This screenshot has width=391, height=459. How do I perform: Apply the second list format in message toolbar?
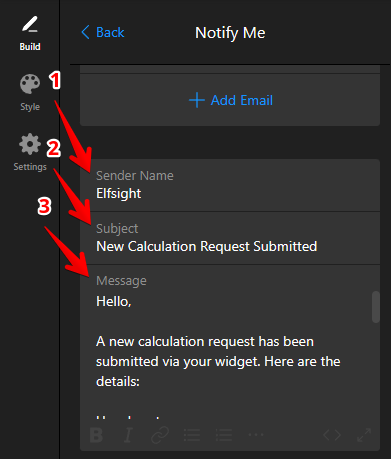click(224, 435)
